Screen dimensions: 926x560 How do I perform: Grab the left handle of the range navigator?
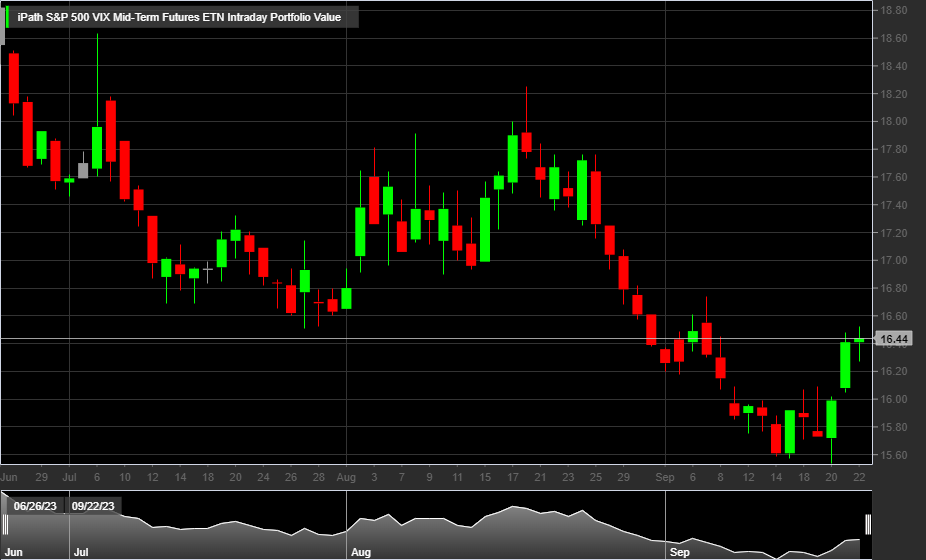pyautogui.click(x=5, y=524)
